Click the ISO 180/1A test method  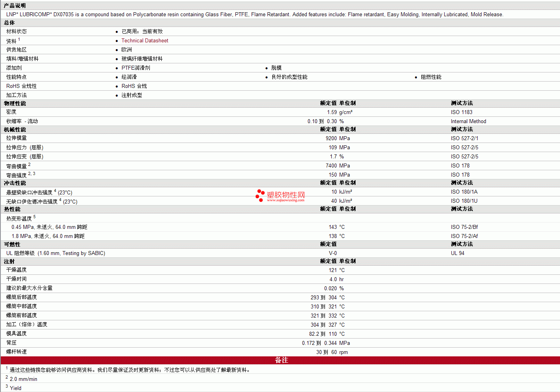(464, 192)
